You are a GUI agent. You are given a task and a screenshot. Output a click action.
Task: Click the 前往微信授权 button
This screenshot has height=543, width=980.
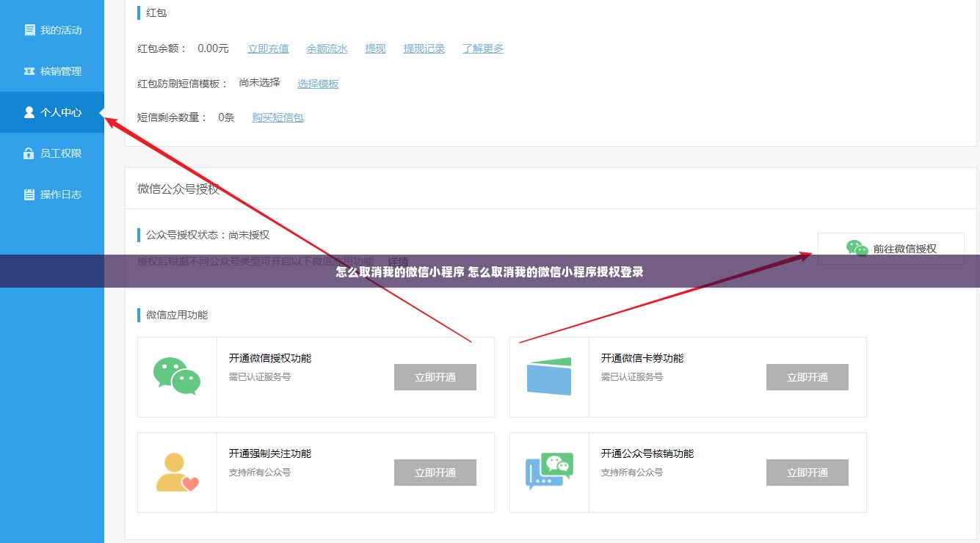tap(891, 249)
